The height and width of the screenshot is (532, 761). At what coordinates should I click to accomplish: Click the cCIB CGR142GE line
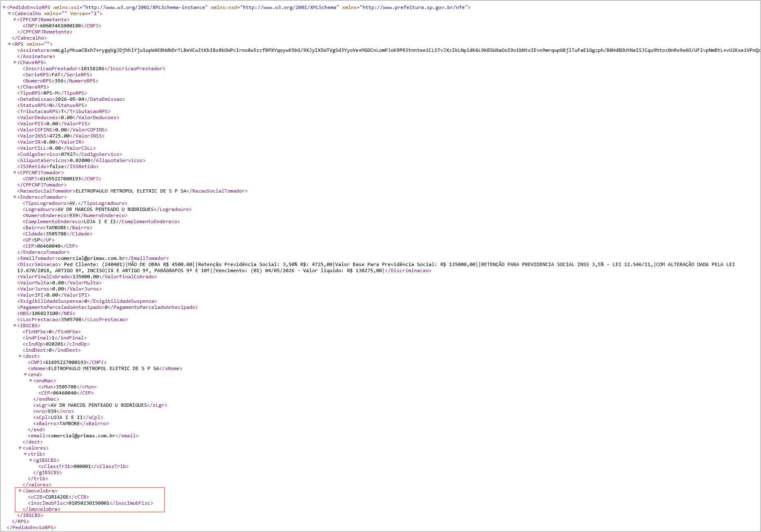click(x=58, y=497)
